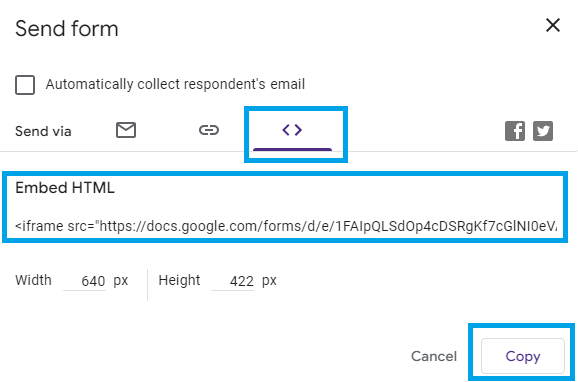Click inside the iframe embed code field
This screenshot has width=578, height=382.
pyautogui.click(x=286, y=226)
